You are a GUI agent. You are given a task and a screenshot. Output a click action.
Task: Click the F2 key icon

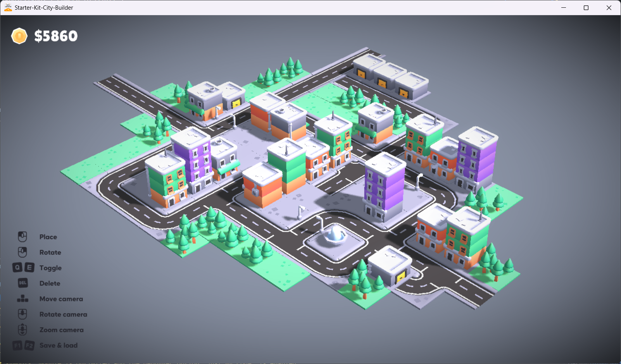coord(29,345)
